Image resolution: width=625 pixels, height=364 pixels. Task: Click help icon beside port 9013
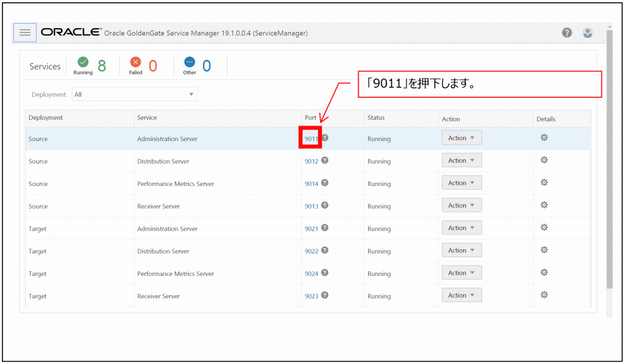(325, 205)
